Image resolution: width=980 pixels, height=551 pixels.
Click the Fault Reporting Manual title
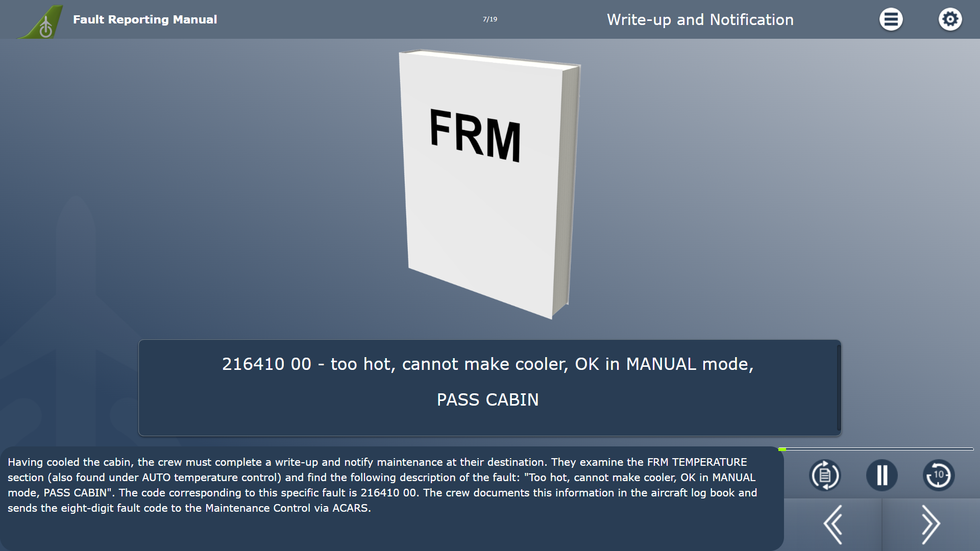(145, 19)
